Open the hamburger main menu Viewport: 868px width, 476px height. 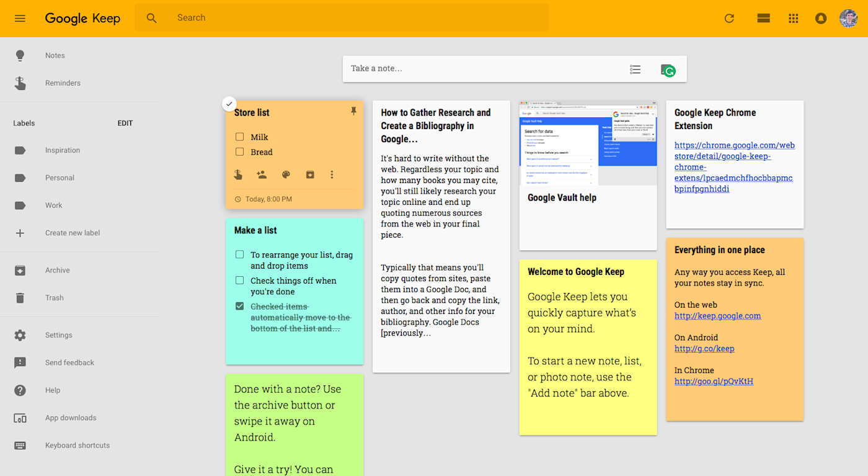pyautogui.click(x=20, y=18)
